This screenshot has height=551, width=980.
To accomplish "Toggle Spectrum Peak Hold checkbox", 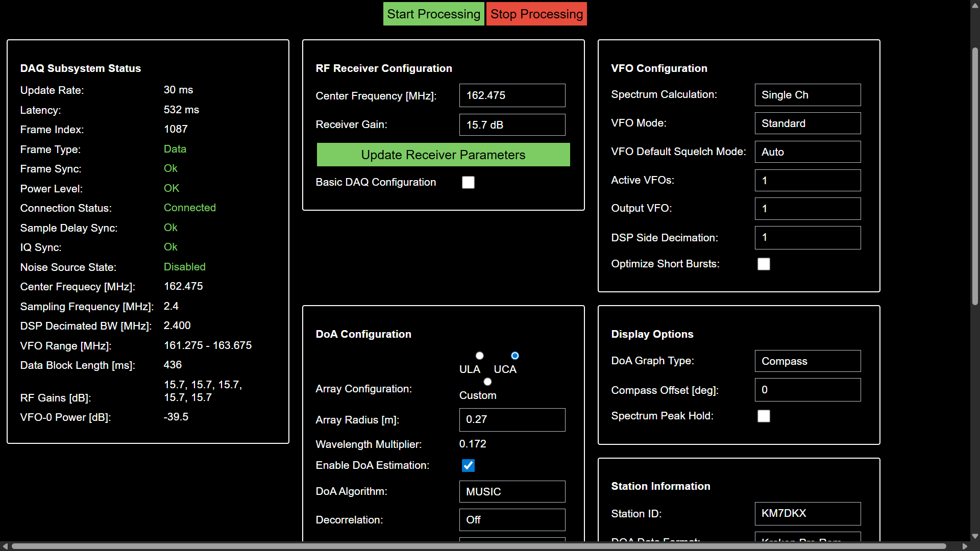I will [x=764, y=416].
